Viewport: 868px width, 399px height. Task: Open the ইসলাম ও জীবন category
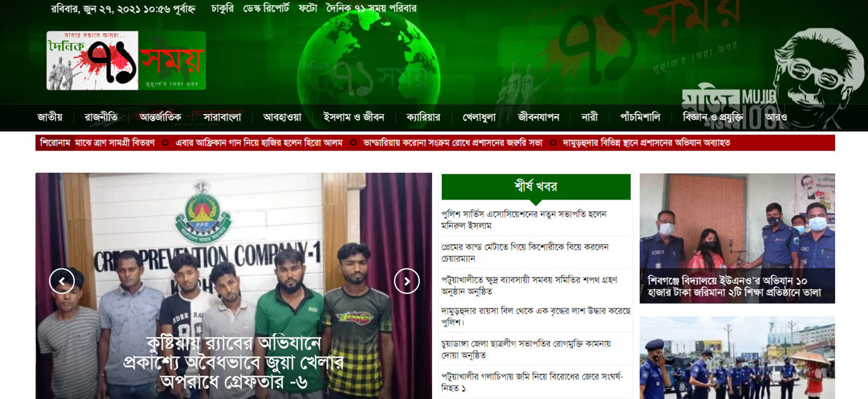[x=354, y=117]
